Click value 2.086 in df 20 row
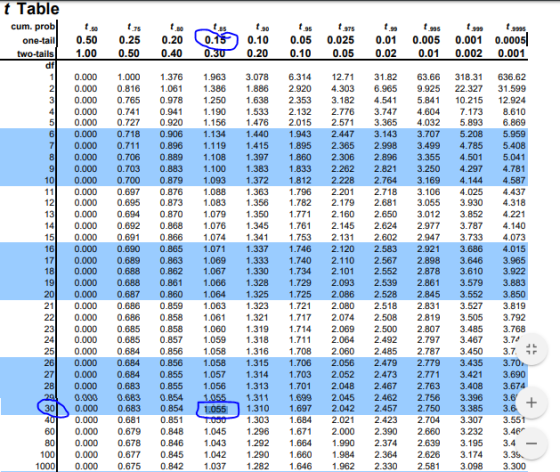 [x=342, y=294]
